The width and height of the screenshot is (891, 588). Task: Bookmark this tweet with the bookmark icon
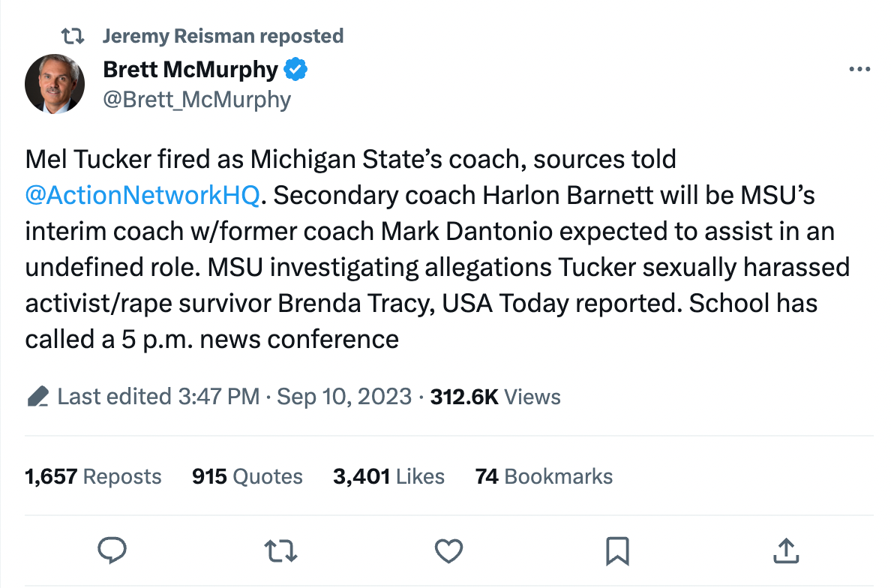pos(616,551)
